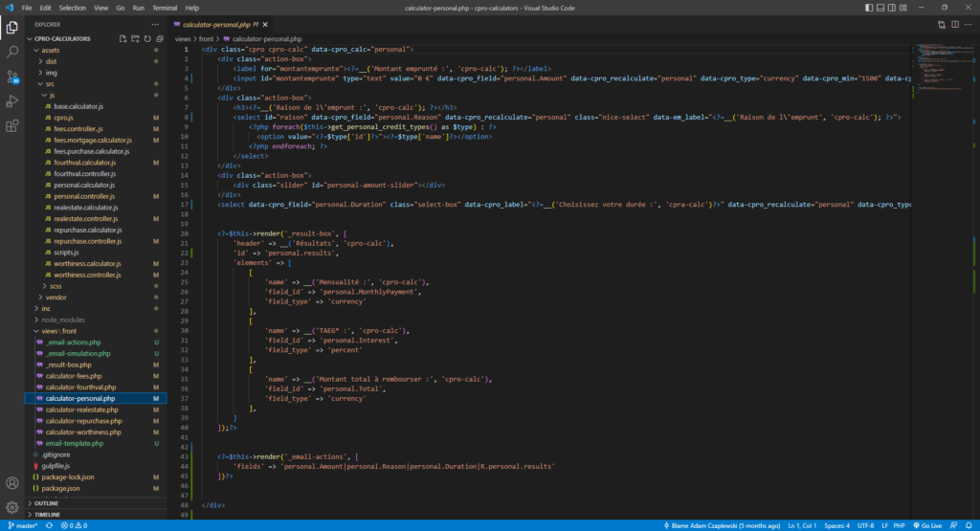Expand the OUTLINE section
980x531 pixels.
[96, 503]
